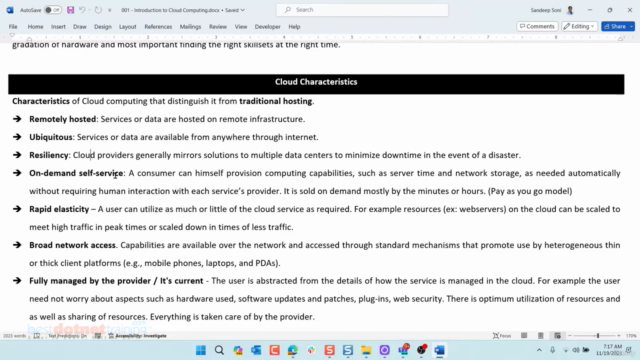
Task: Click the Word icon in taskbar
Action: tap(440, 350)
